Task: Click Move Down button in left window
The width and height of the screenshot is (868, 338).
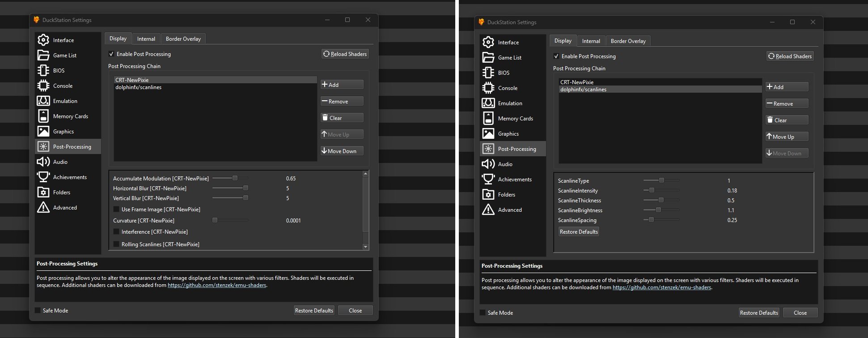Action: click(342, 151)
